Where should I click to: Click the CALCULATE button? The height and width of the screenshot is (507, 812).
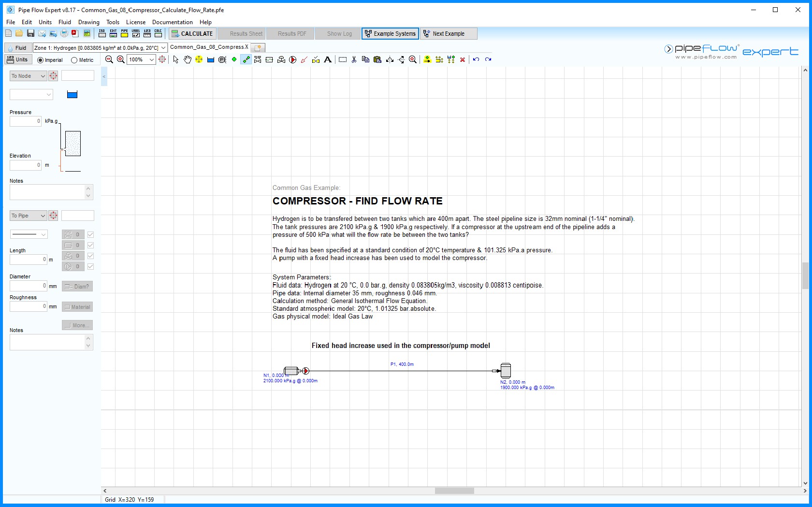(192, 33)
